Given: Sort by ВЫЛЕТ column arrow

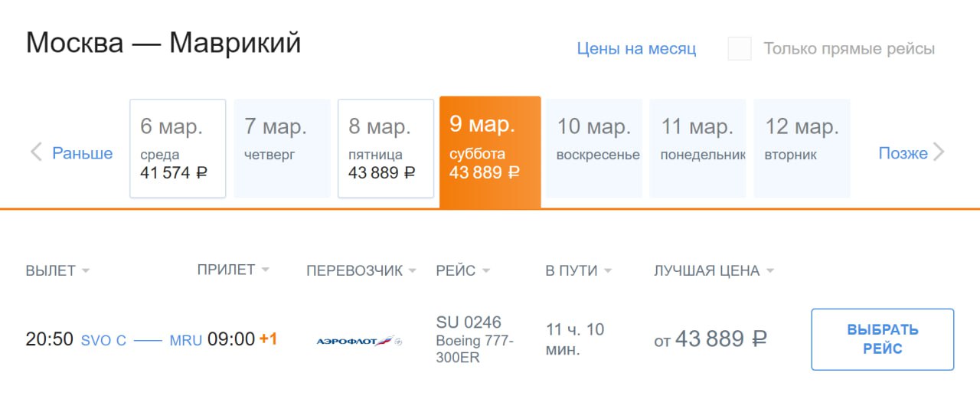Looking at the screenshot, I should (x=86, y=271).
